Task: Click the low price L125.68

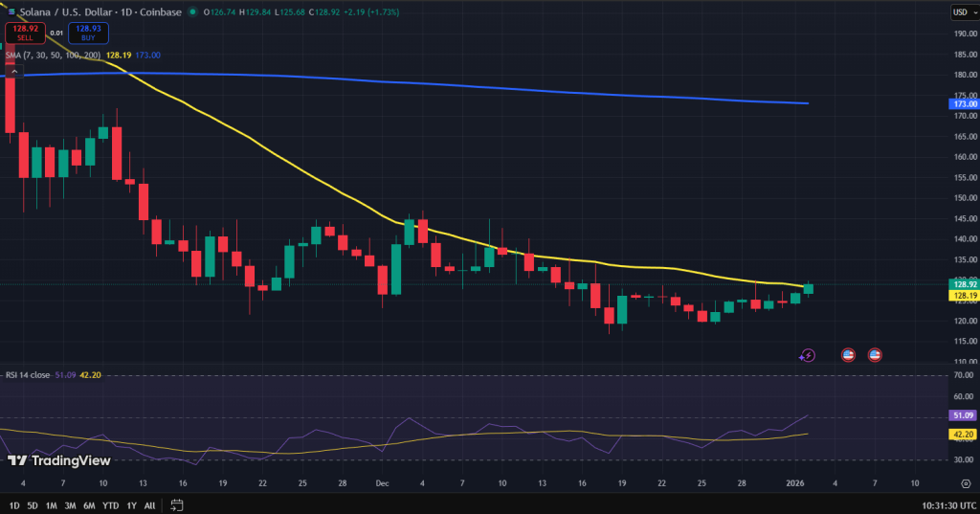Action: point(289,11)
